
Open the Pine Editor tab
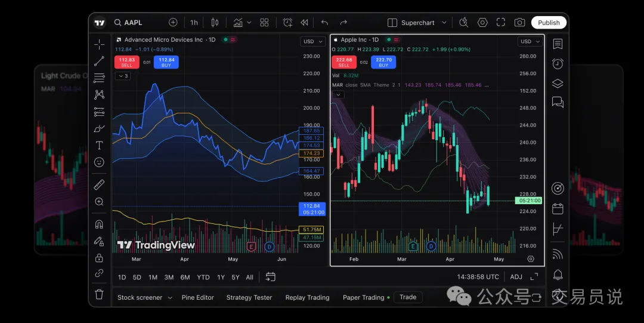point(197,297)
